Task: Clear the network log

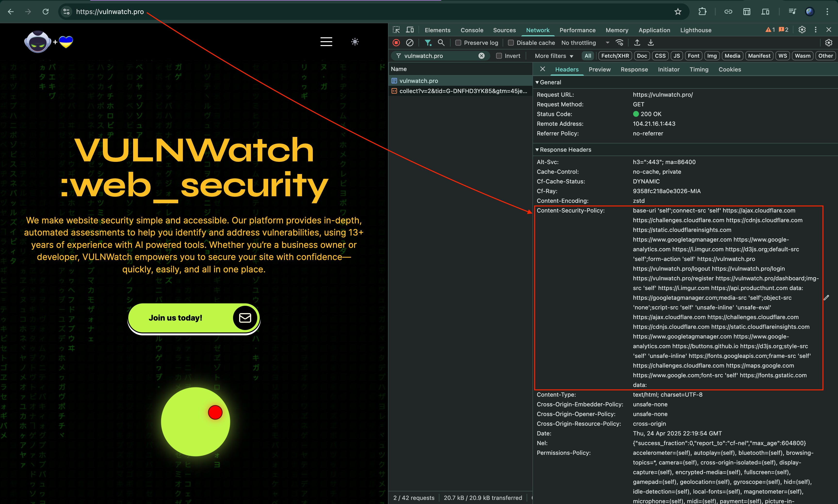Action: pos(410,43)
